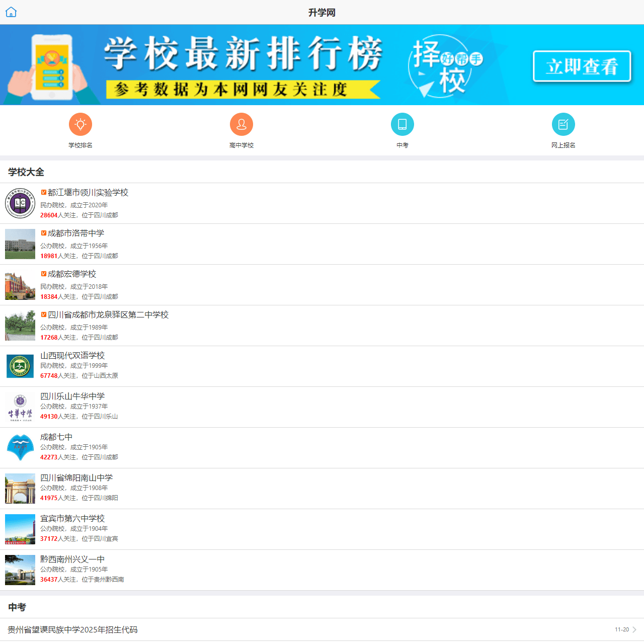Open 山西现代双语学校 school link

point(72,356)
